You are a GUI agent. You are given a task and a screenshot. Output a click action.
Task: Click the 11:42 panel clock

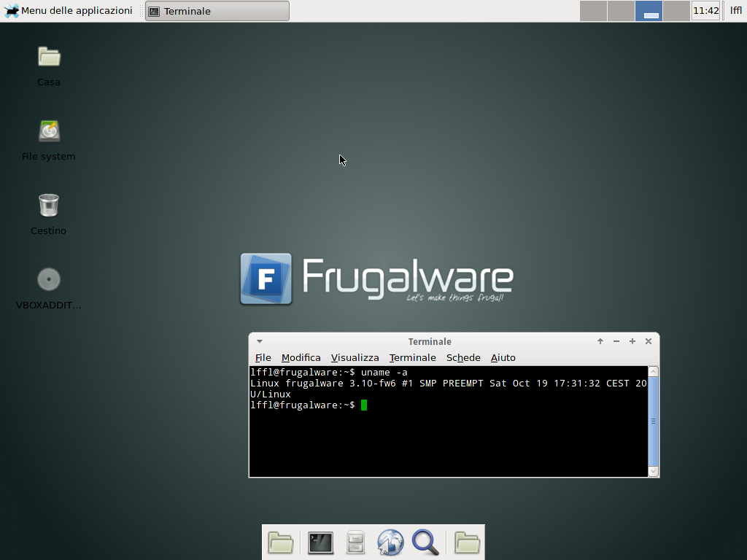[705, 10]
